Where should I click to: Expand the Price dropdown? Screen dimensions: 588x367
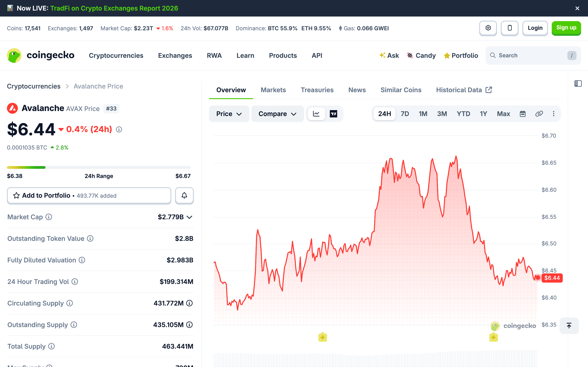(x=229, y=114)
